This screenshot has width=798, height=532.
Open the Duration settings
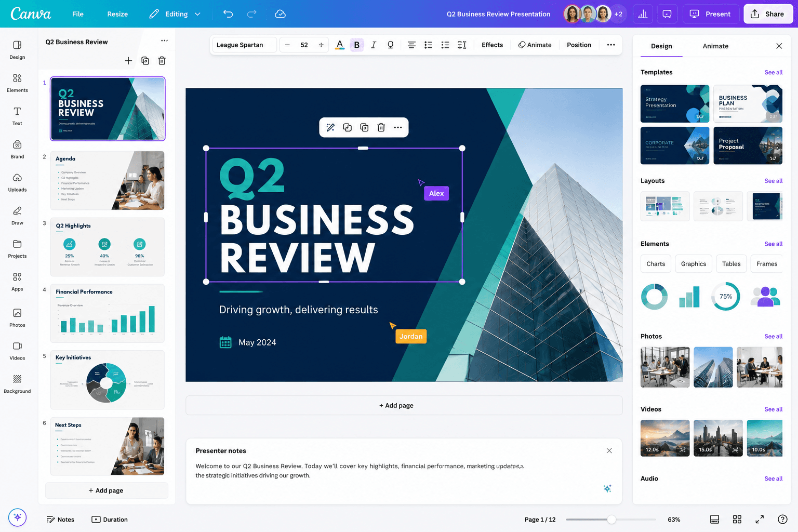click(x=110, y=520)
